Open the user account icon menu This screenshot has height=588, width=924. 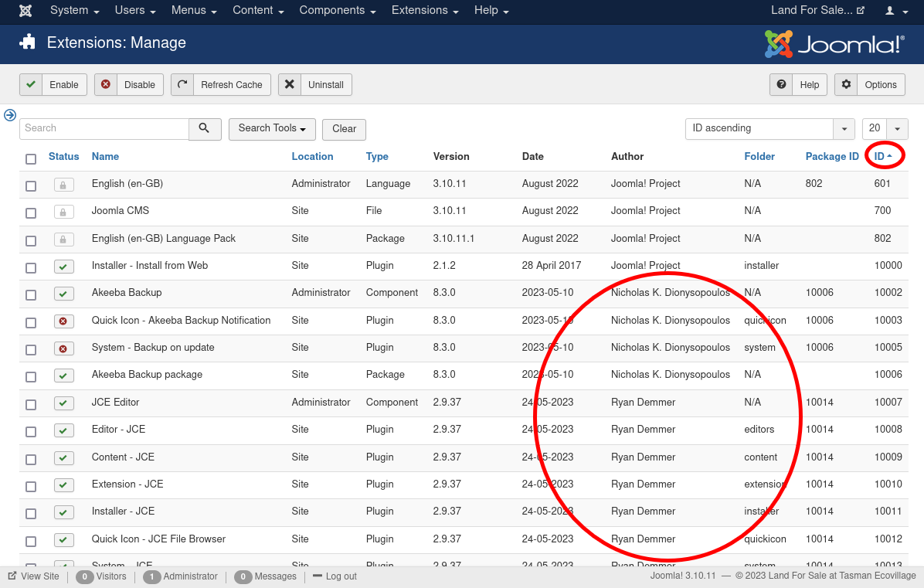click(x=896, y=11)
